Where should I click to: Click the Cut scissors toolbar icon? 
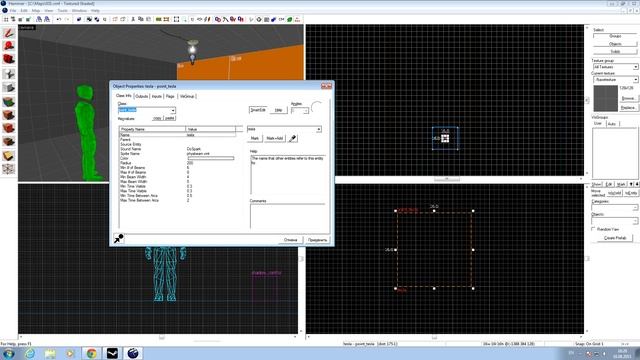point(133,19)
